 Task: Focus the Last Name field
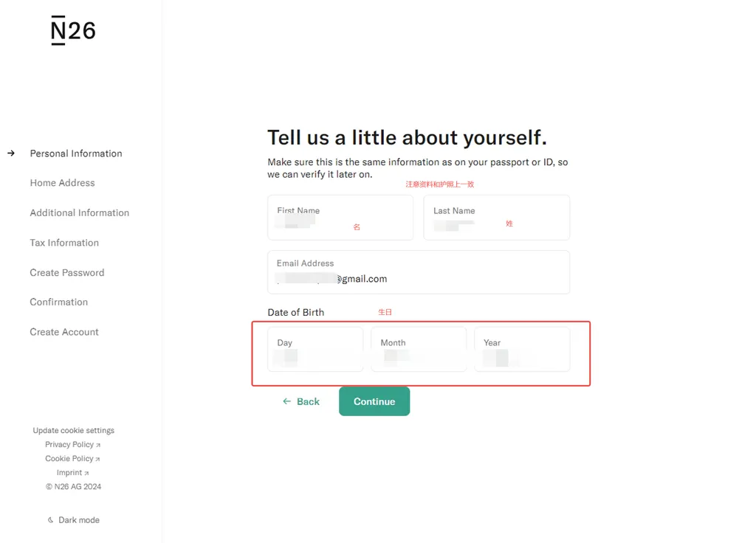coord(497,218)
